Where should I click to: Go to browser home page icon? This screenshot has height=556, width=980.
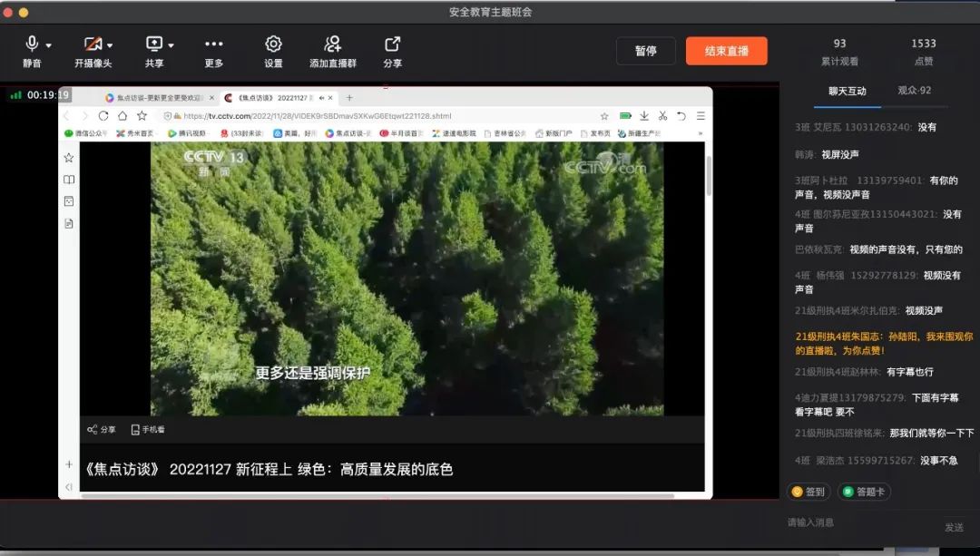[122, 116]
